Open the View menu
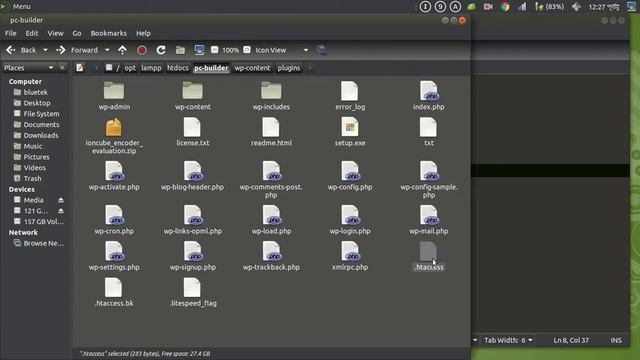This screenshot has height=360, width=640. point(55,33)
